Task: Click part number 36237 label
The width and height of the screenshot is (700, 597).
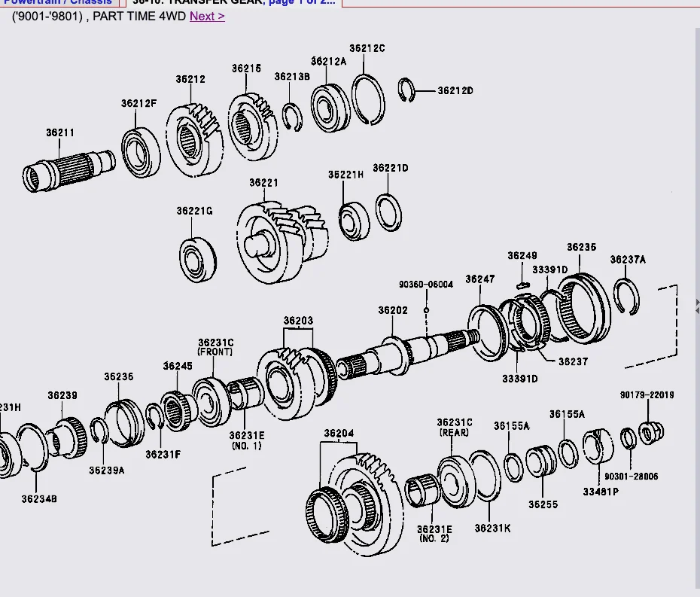Action: pos(574,361)
